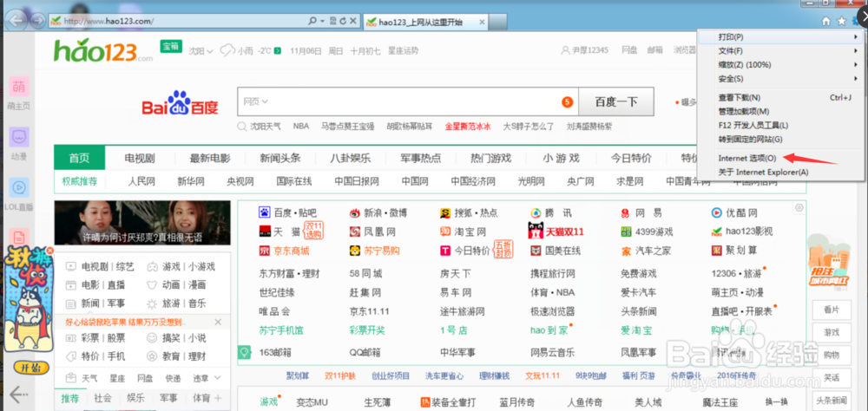This screenshot has width=868, height=411.
Task: Click the refresh icon in address bar
Action: [343, 21]
